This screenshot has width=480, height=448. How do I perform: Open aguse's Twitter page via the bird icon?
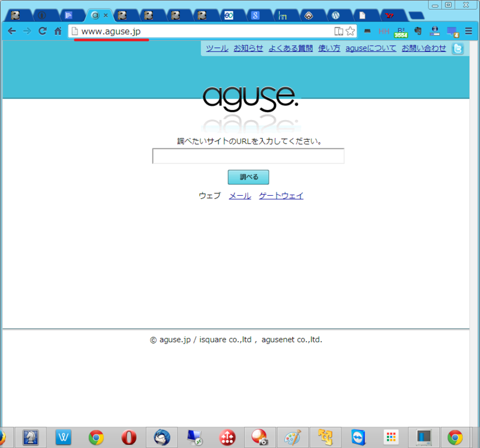pyautogui.click(x=458, y=49)
